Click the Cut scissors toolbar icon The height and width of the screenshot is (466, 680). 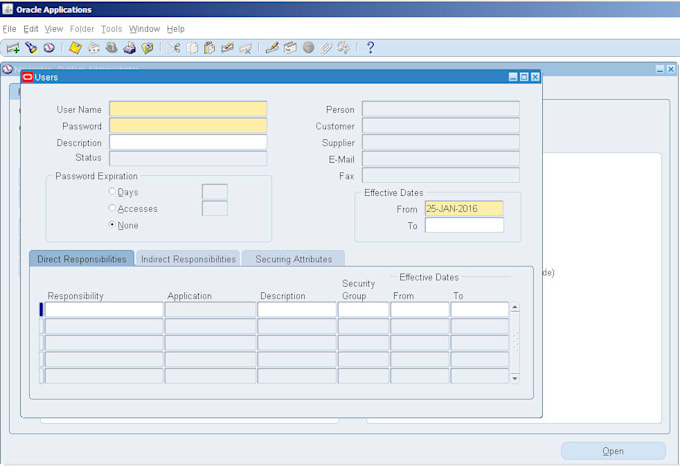[x=175, y=47]
